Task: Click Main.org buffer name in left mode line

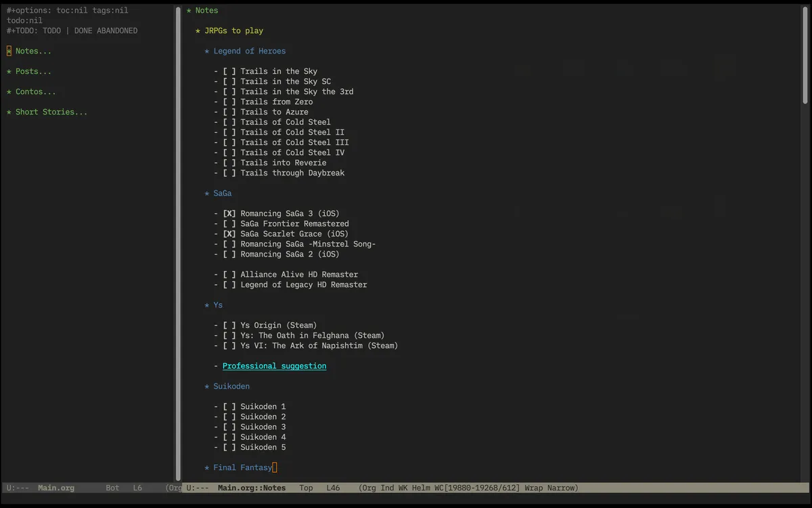Action: [x=56, y=488]
